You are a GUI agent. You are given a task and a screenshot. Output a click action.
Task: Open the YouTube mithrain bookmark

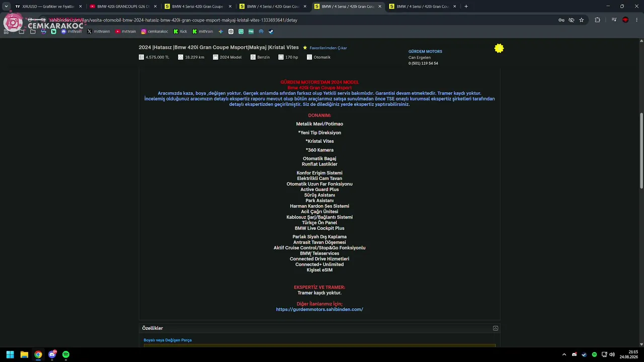(x=125, y=31)
